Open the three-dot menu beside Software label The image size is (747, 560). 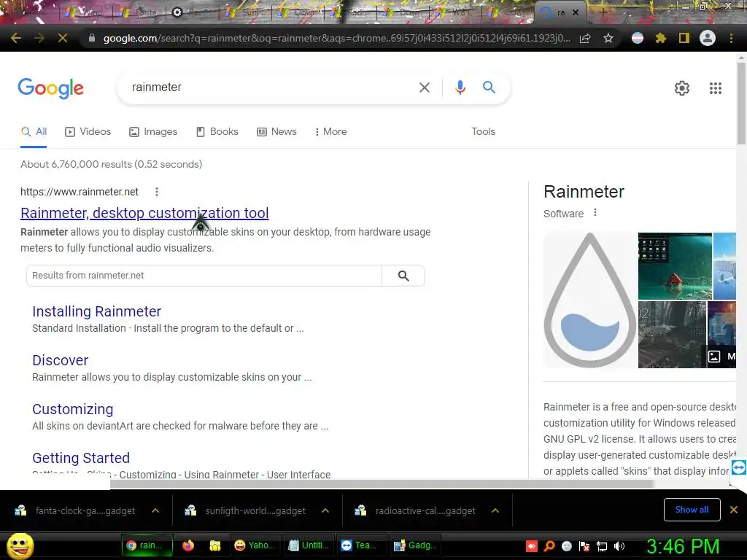595,212
